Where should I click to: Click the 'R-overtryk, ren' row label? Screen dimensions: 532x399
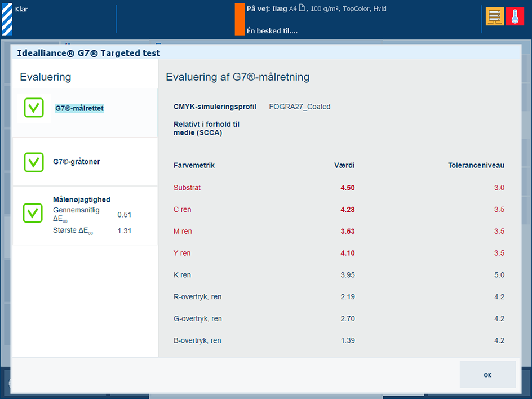[197, 297]
